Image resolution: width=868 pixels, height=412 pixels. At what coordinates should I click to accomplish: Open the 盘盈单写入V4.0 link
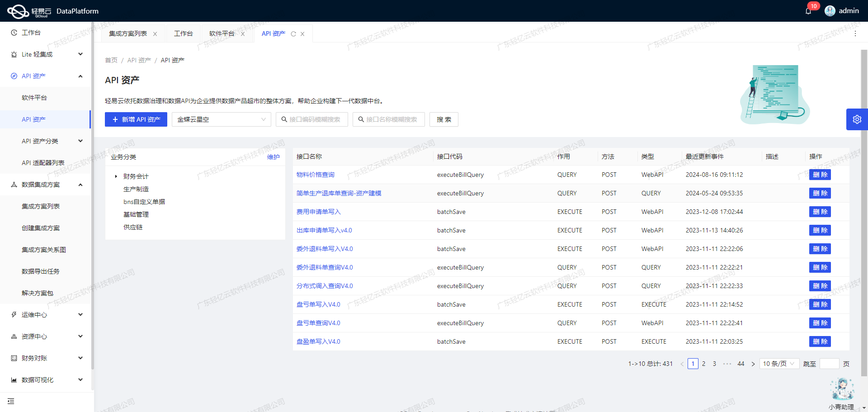(x=318, y=341)
